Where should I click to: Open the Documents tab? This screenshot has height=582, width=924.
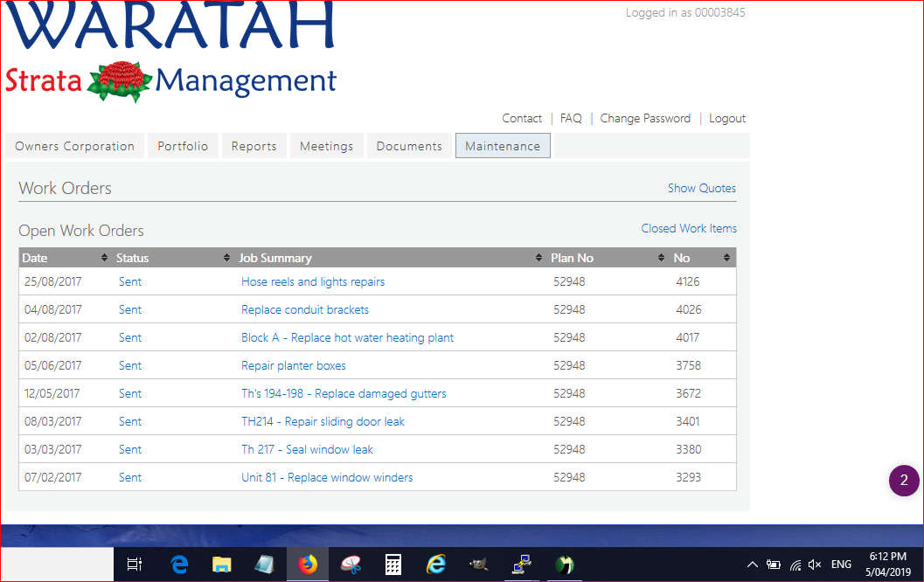tap(409, 145)
